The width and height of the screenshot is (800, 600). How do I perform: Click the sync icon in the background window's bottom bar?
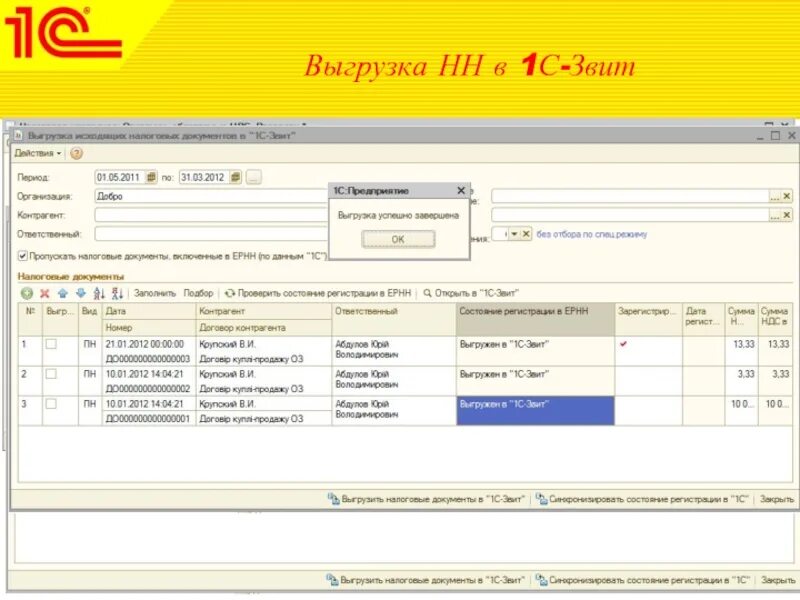pyautogui.click(x=541, y=580)
